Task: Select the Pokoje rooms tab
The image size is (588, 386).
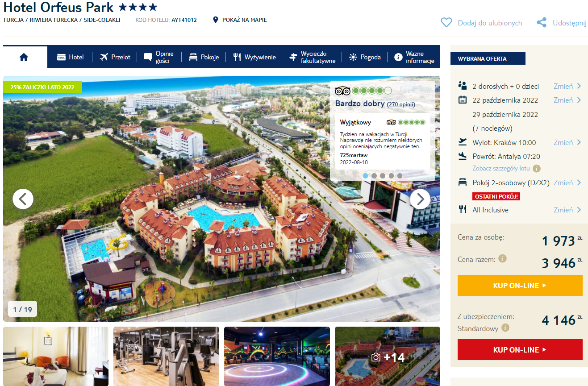Action: (x=204, y=57)
